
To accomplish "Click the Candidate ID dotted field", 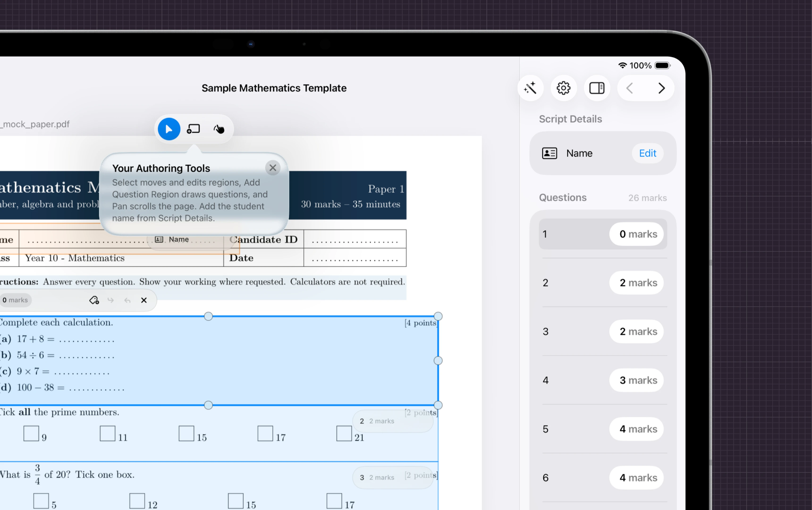I will pos(355,239).
